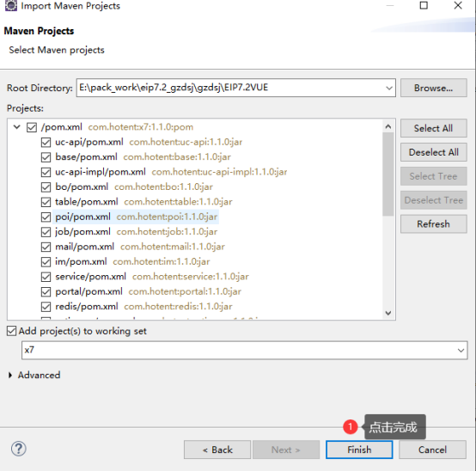Click the disabled Next button
This screenshot has height=471, width=476.
point(286,450)
